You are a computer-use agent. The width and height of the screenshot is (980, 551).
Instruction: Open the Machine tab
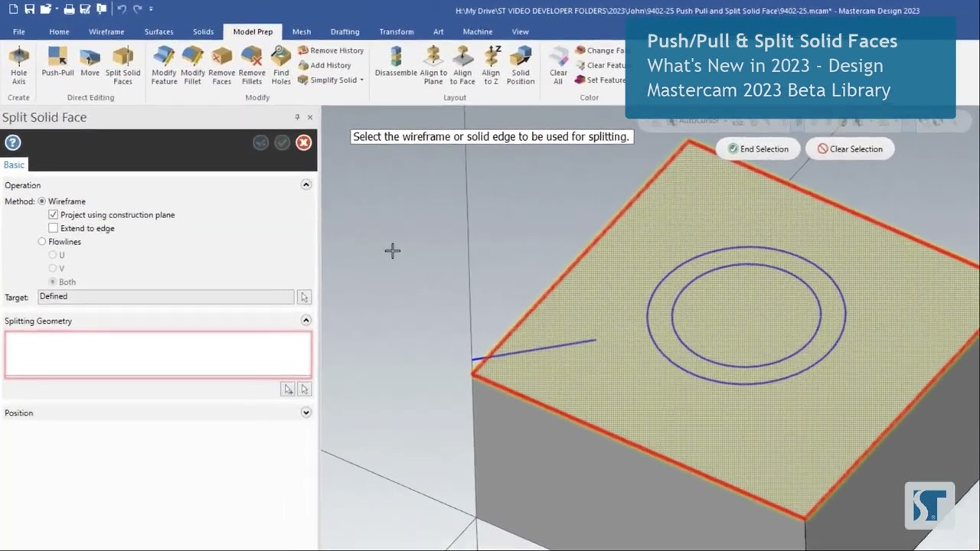[x=478, y=31]
